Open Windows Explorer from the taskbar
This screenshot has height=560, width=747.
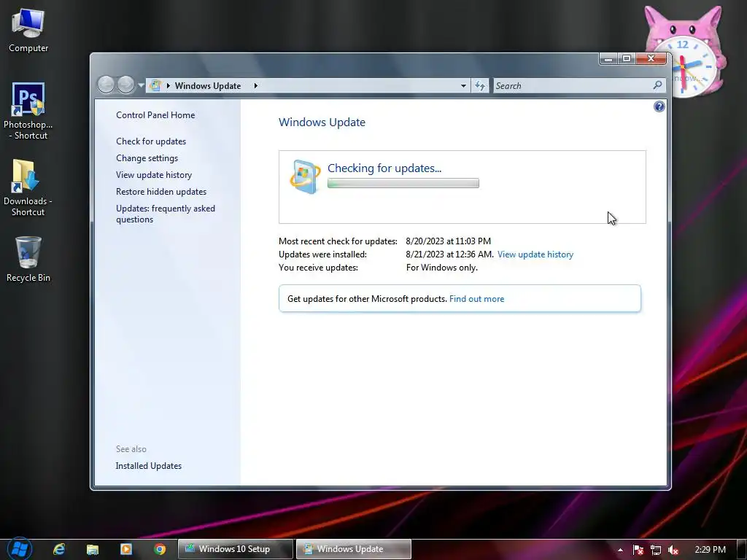93,549
